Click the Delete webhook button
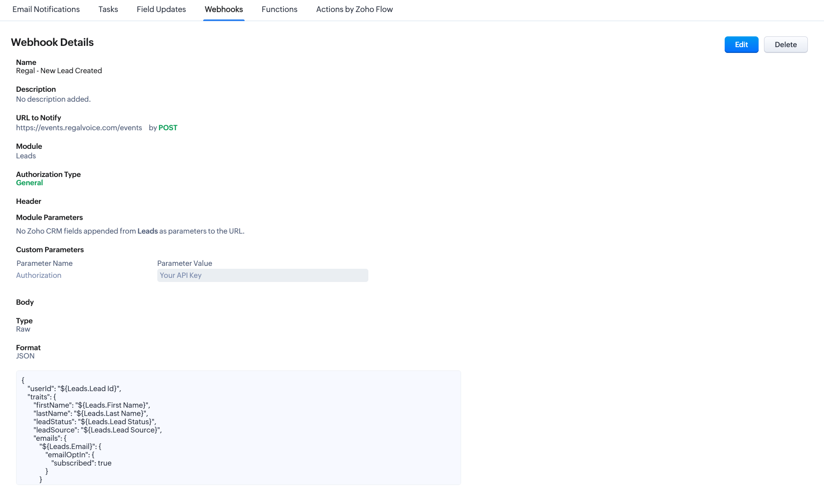This screenshot has width=824, height=504. pos(786,45)
